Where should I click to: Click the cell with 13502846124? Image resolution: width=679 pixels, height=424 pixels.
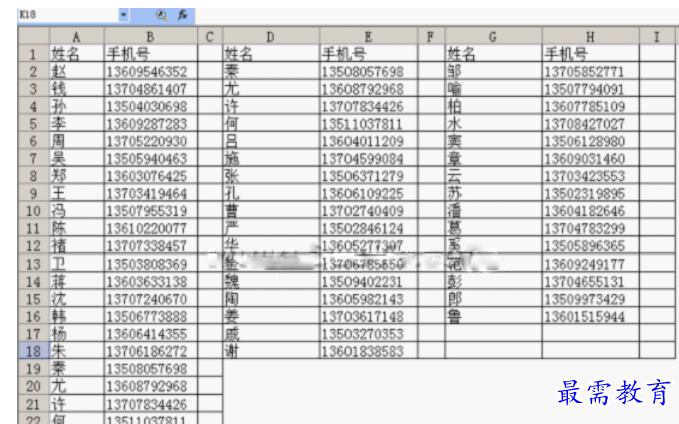[369, 228]
